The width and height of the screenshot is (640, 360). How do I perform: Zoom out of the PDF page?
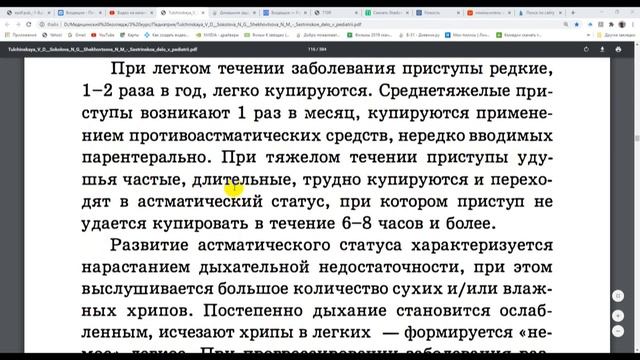618,331
